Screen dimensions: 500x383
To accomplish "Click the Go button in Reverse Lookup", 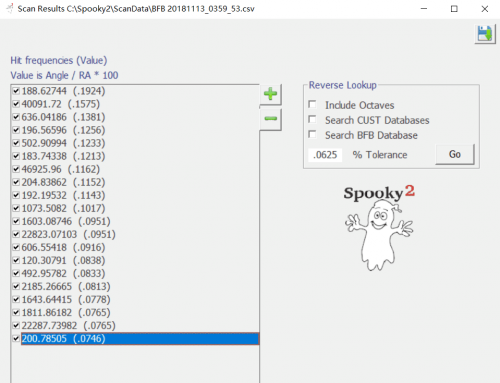I will 455,154.
